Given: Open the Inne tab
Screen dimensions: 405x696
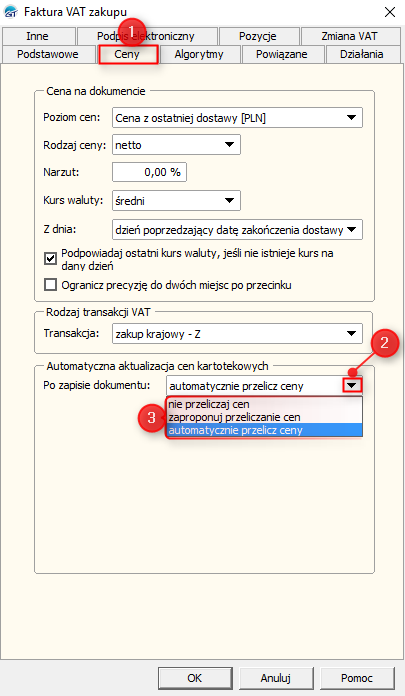Looking at the screenshot, I should tap(37, 36).
